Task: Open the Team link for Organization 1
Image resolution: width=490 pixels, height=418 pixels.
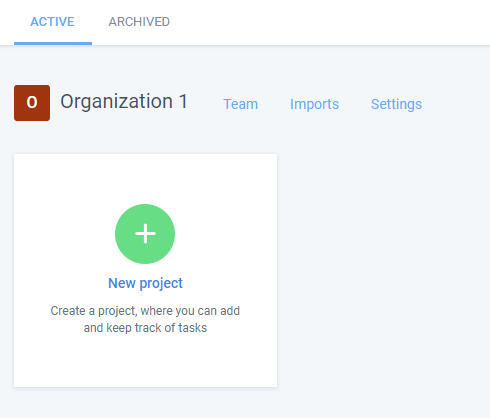Action: coord(241,104)
